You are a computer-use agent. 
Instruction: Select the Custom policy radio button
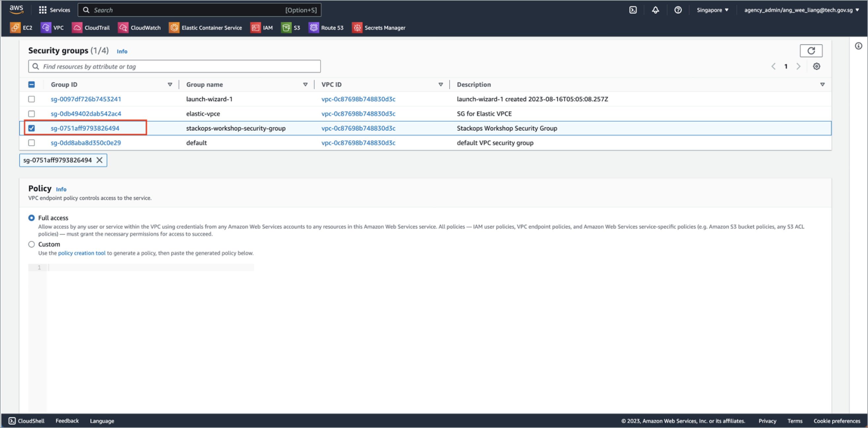(31, 244)
